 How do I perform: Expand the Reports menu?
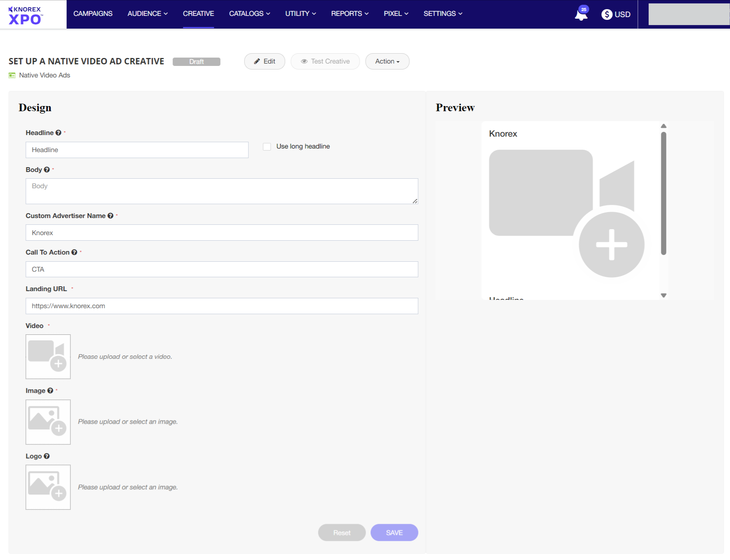coord(350,14)
